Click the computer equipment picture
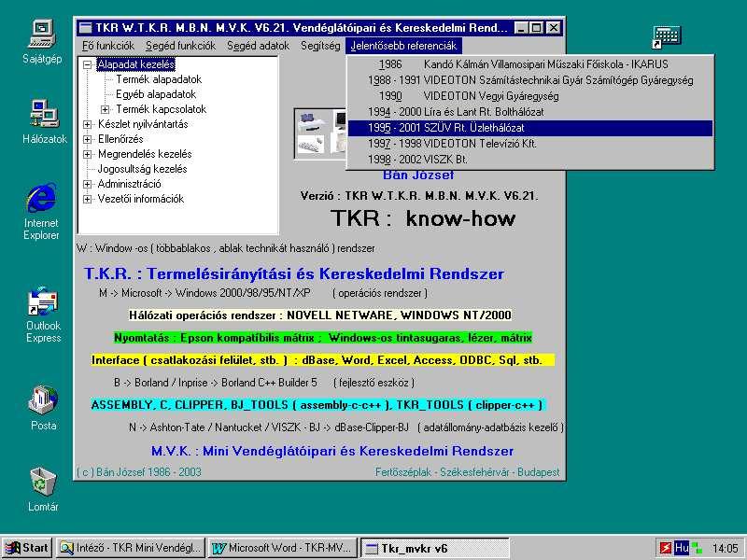The width and height of the screenshot is (747, 560). pos(320,133)
